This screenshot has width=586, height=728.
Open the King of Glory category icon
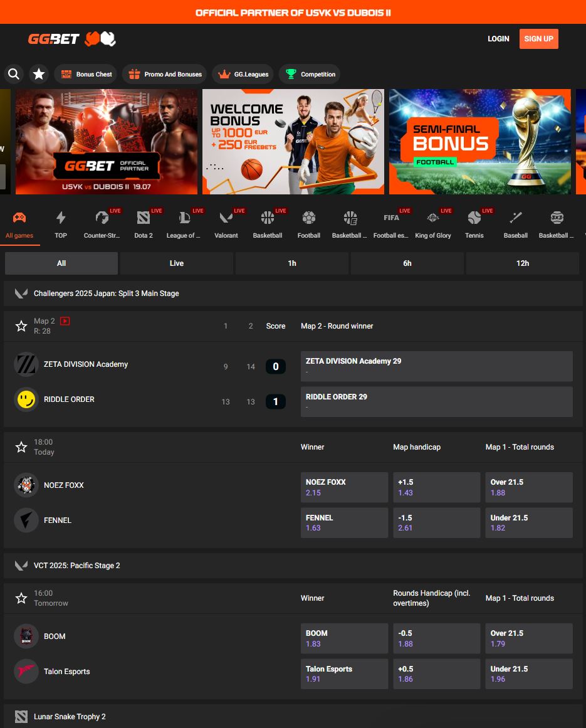[x=433, y=218]
